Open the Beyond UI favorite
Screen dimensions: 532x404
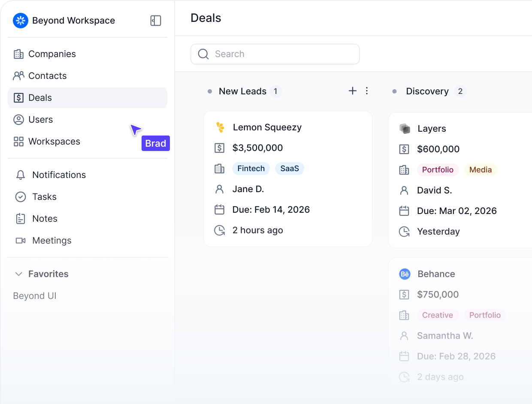[x=35, y=296]
